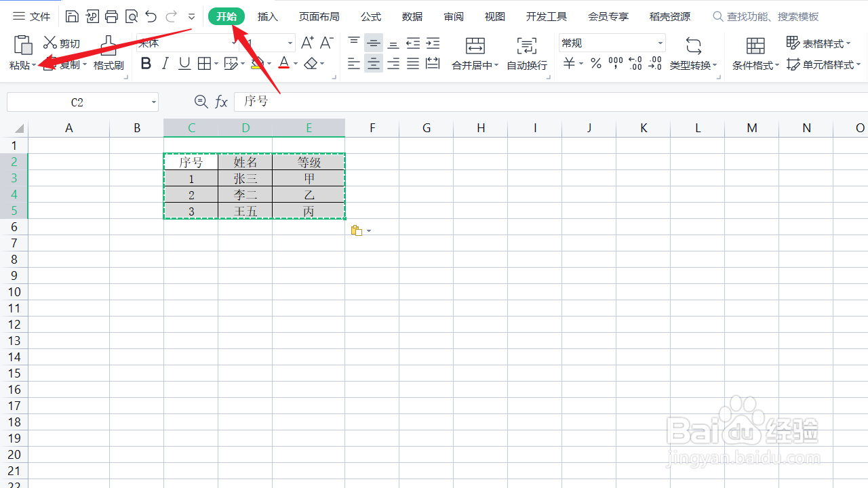Click the distributed alignment icon
Viewport: 868px width, 488px height.
[x=433, y=64]
